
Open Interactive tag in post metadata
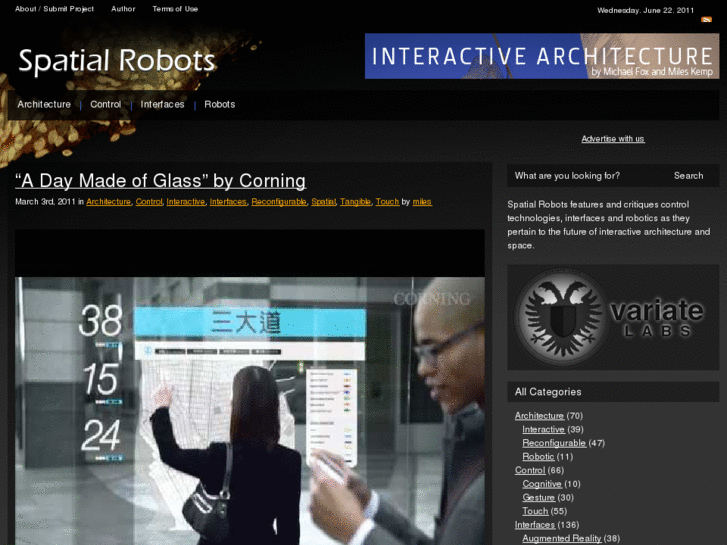[x=185, y=202]
